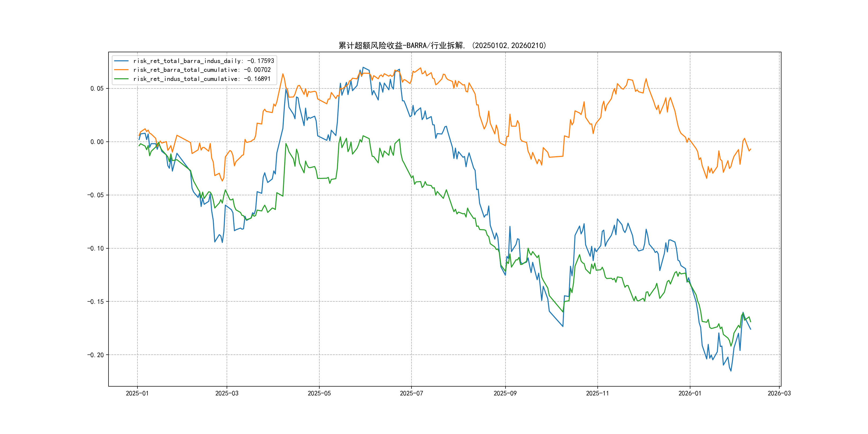The image size is (868, 434).
Task: Click the 2025-01 x-axis label
Action: click(137, 393)
